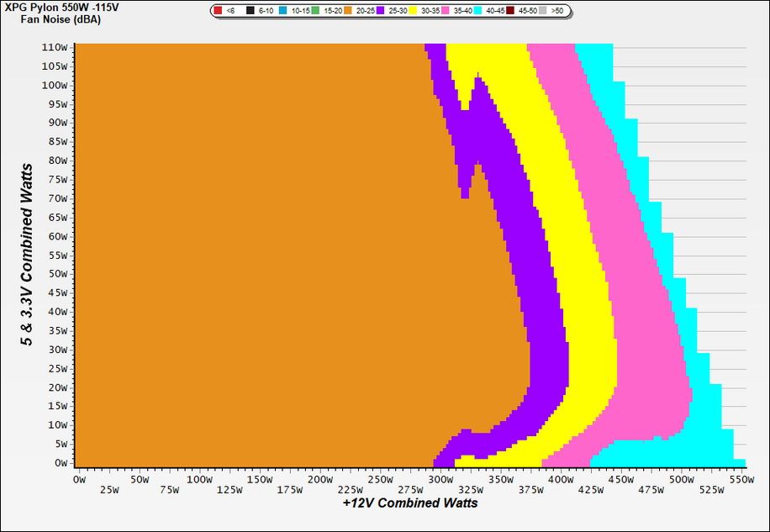Select the black 6-10 legend entry

(250, 10)
